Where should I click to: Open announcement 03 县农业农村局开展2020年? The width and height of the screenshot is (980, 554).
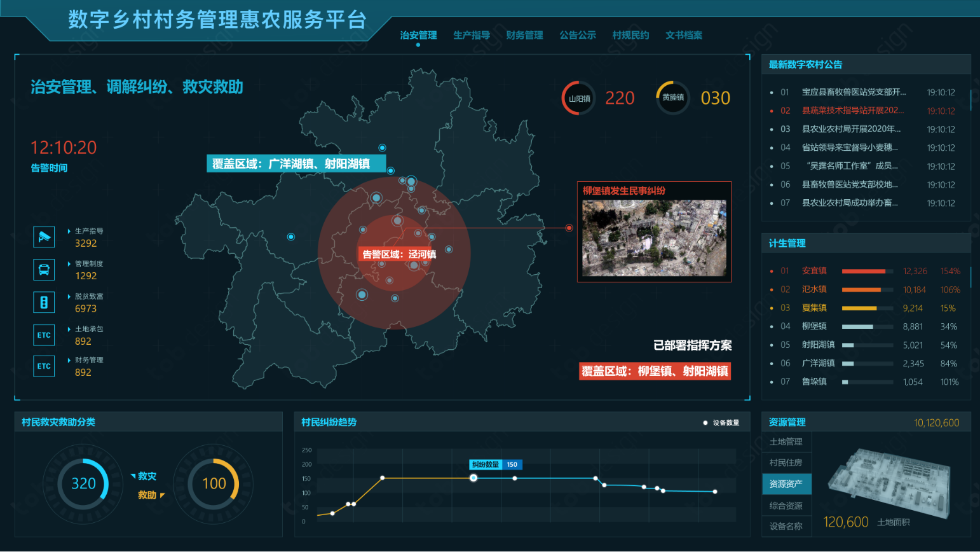coord(863,129)
